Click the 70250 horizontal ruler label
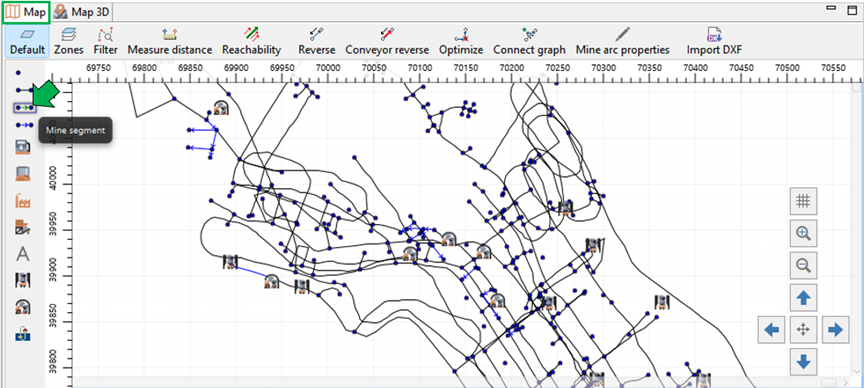 (558, 68)
